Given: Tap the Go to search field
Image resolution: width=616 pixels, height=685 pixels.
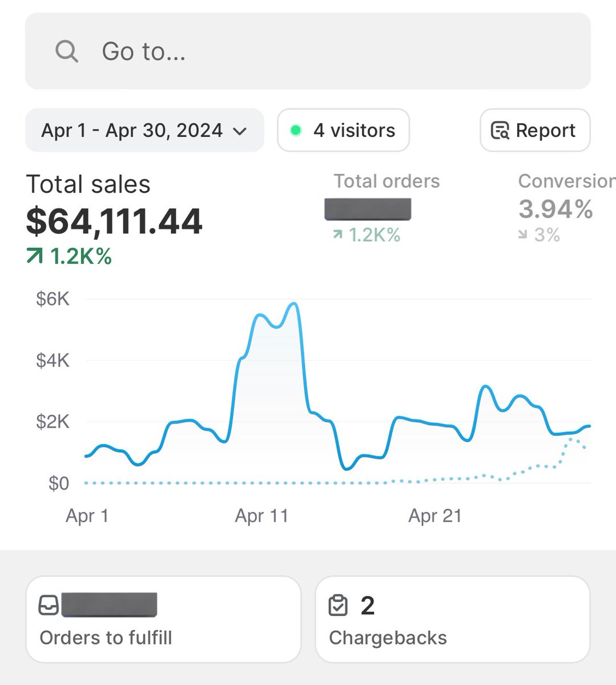Looking at the screenshot, I should [x=308, y=51].
